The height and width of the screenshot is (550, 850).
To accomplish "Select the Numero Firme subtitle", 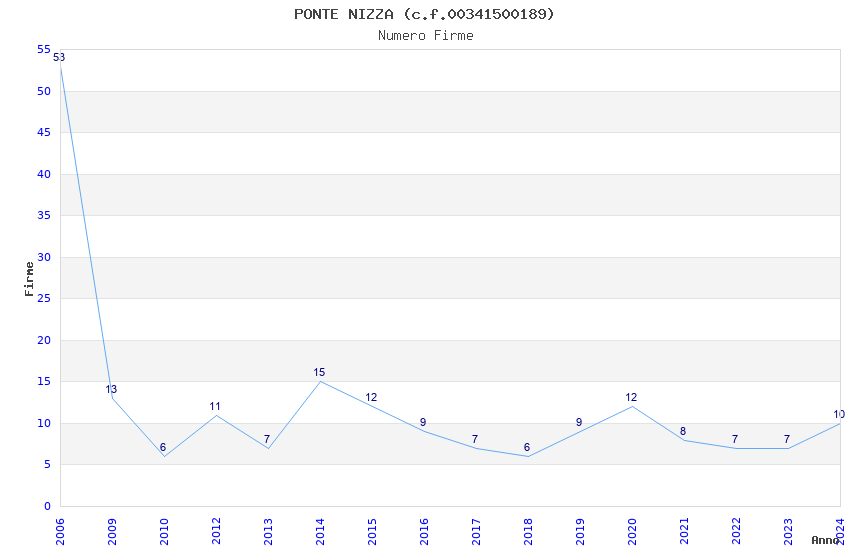I will (426, 35).
